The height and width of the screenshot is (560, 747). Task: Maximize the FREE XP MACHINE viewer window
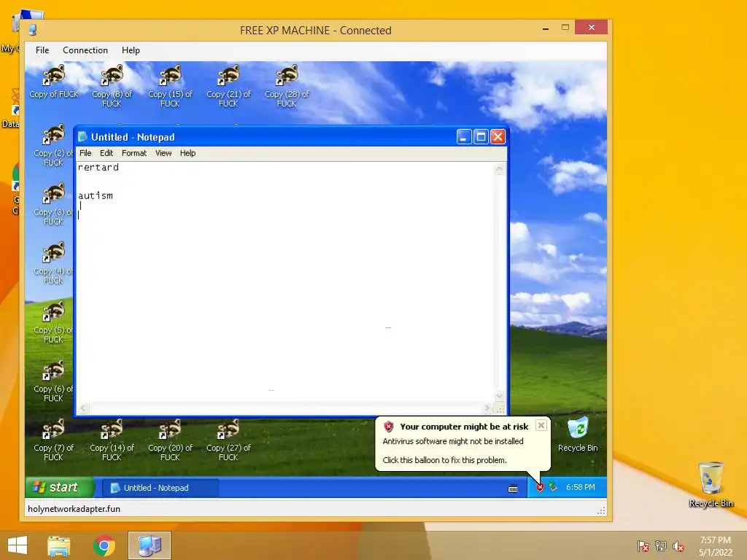tap(565, 28)
